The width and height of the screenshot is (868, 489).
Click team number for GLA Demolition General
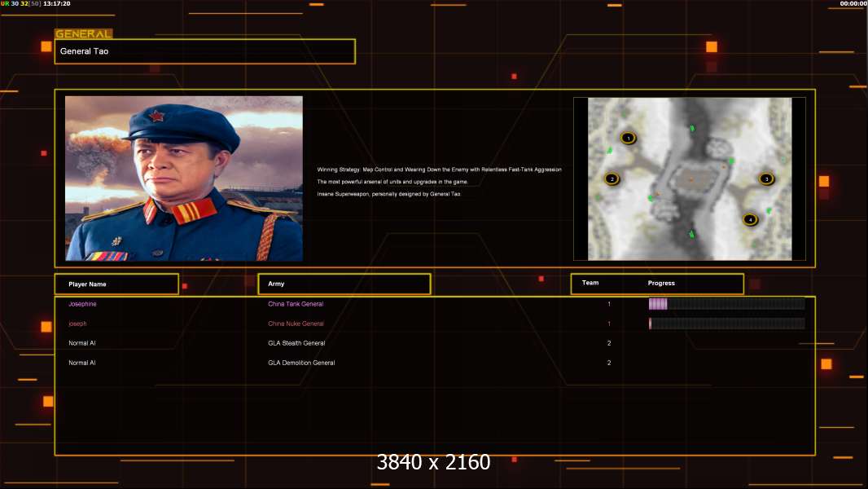pos(609,363)
